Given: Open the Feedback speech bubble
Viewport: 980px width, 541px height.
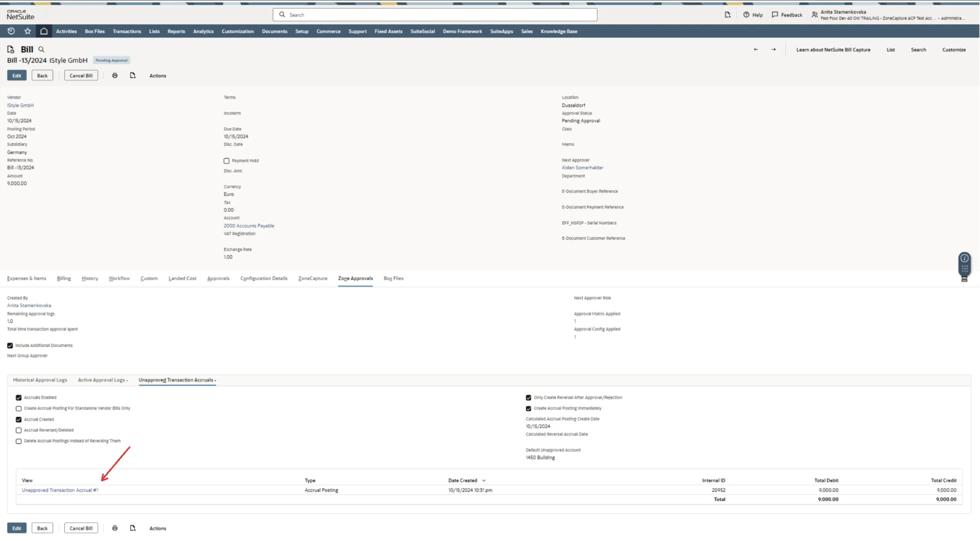Looking at the screenshot, I should tap(775, 15).
